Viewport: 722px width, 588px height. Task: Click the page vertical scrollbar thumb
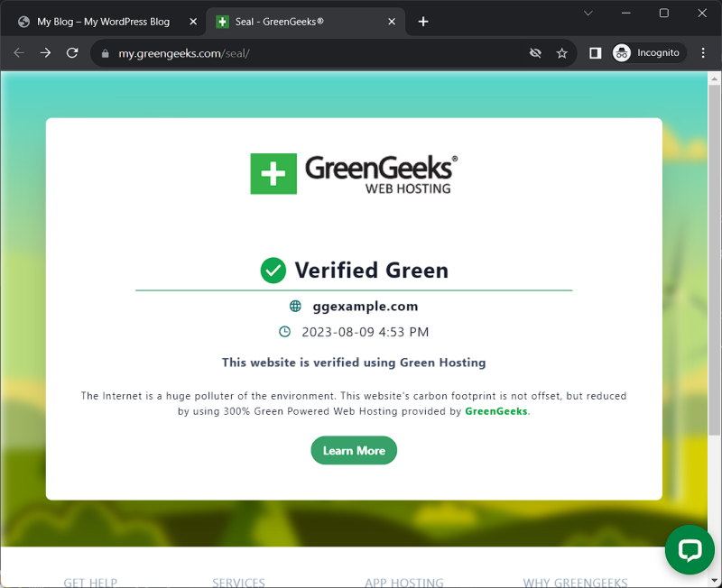pyautogui.click(x=714, y=260)
